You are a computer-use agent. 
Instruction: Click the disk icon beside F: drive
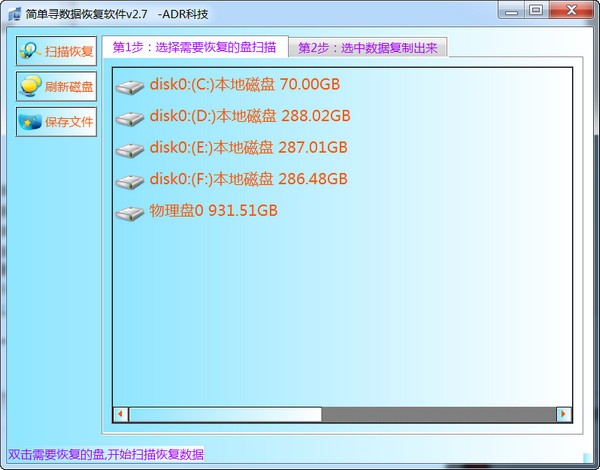(130, 182)
